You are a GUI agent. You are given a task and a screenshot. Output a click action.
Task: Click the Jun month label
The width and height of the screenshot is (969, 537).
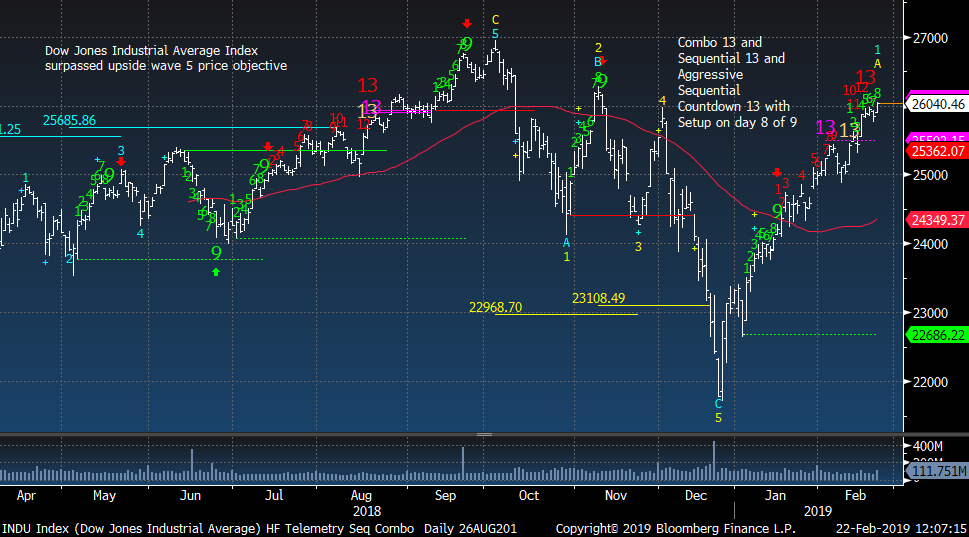(190, 496)
